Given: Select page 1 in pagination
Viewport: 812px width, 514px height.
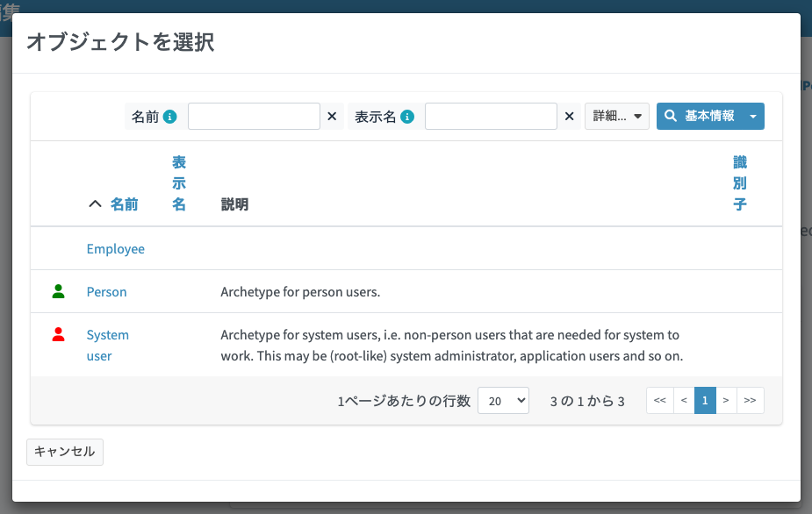Looking at the screenshot, I should [x=705, y=400].
